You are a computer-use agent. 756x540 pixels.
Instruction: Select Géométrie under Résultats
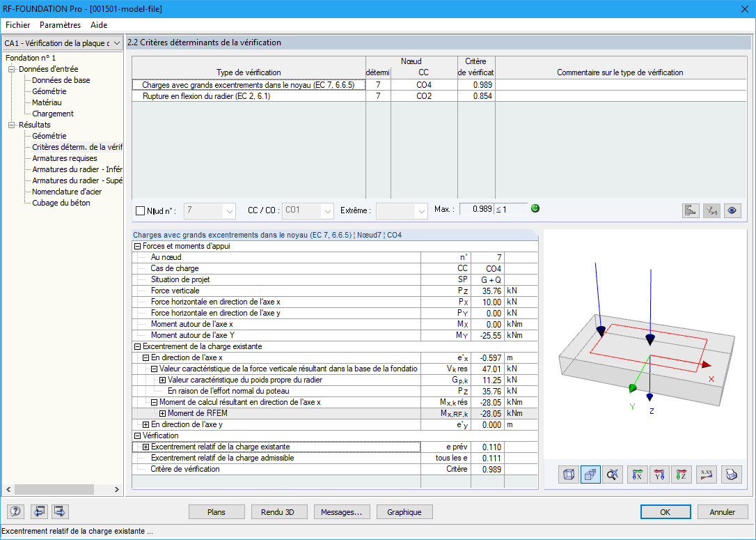coord(49,136)
